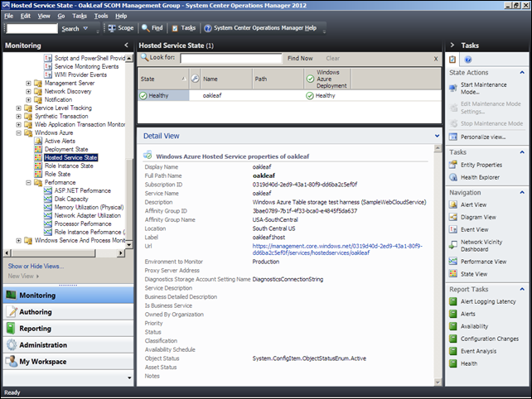This screenshot has width=532, height=399.
Task: Navigate to Alert View
Action: [x=473, y=204]
